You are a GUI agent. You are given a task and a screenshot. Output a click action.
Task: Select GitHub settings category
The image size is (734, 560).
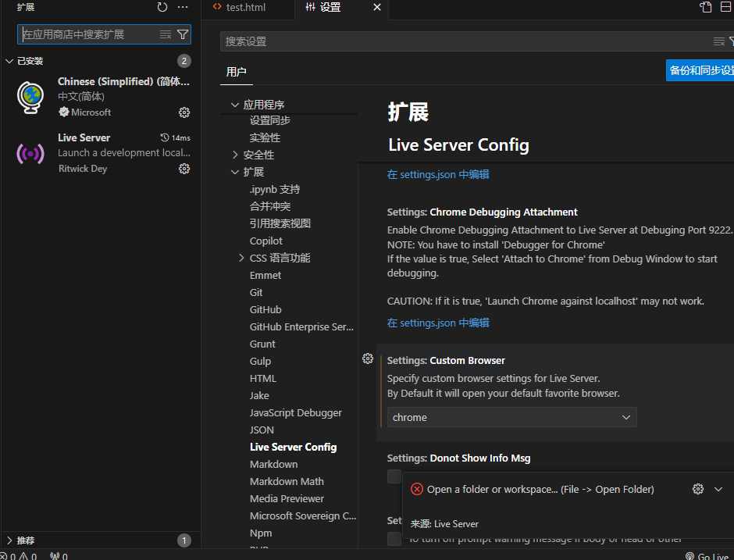[x=265, y=310]
